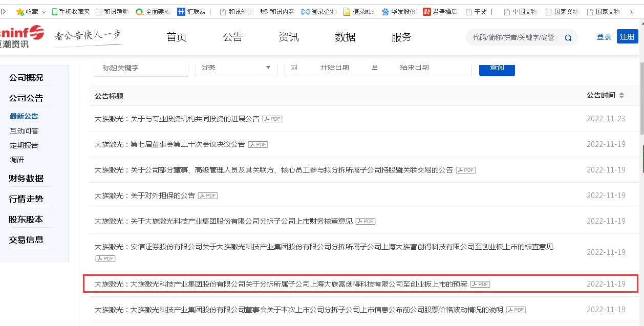
Task: Open 行情走势 in the sidebar
Action: [x=26, y=199]
